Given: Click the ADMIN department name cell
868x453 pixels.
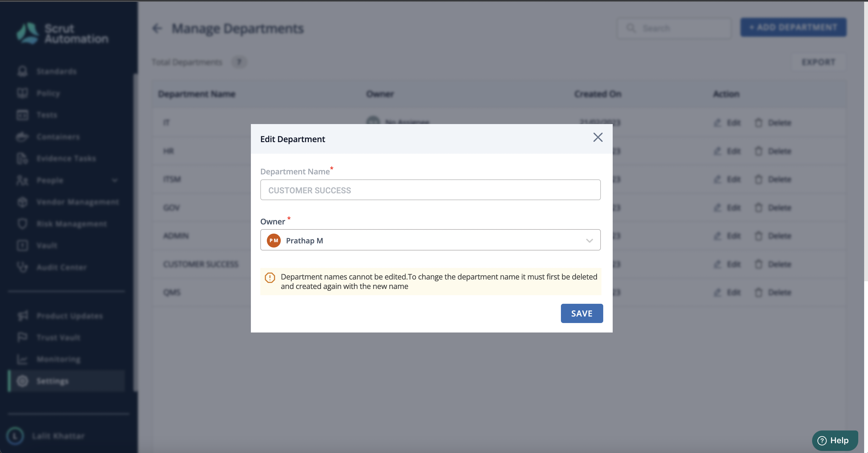Looking at the screenshot, I should [176, 236].
